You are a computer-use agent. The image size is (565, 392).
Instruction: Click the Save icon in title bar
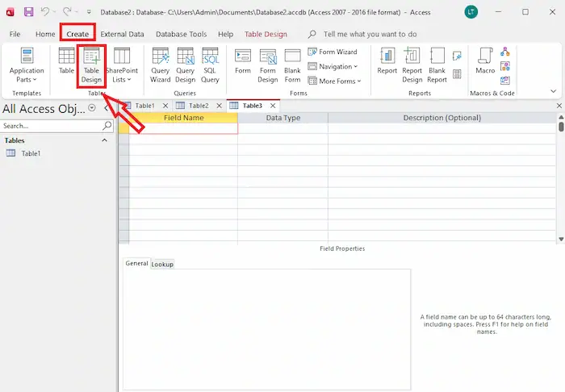coord(29,12)
